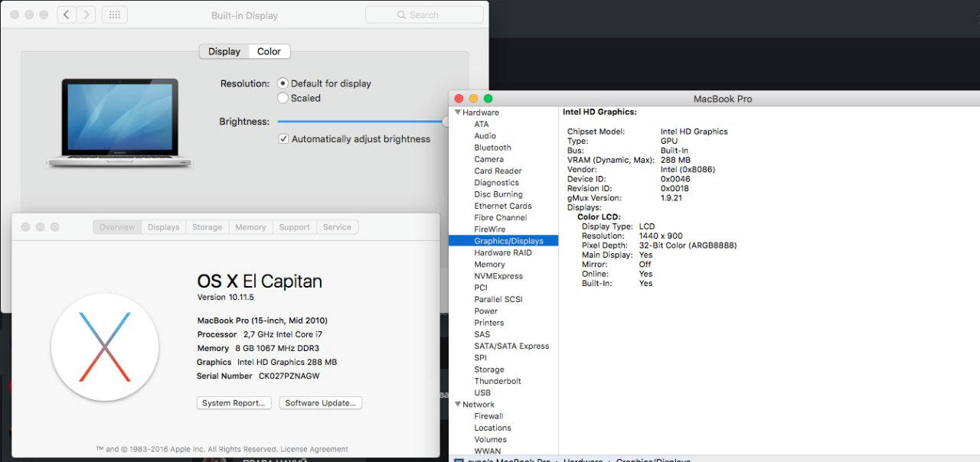
Task: Click the System Report button
Action: click(x=234, y=403)
